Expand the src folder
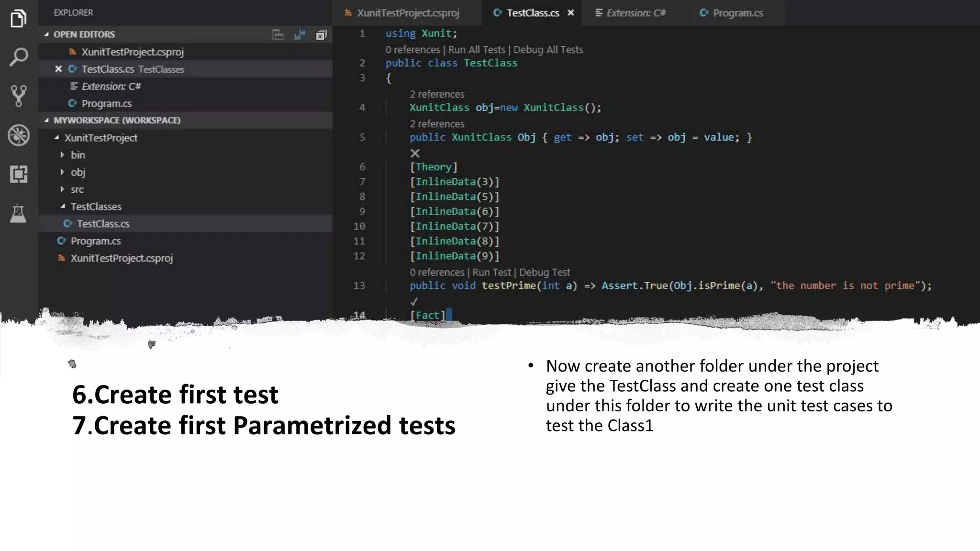This screenshot has height=551, width=980. pos(62,189)
